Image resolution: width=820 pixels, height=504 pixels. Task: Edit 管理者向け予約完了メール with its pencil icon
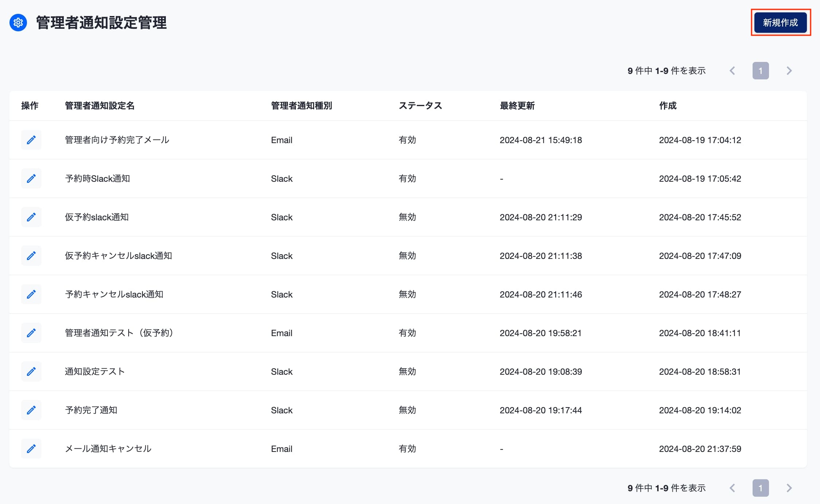pos(31,140)
